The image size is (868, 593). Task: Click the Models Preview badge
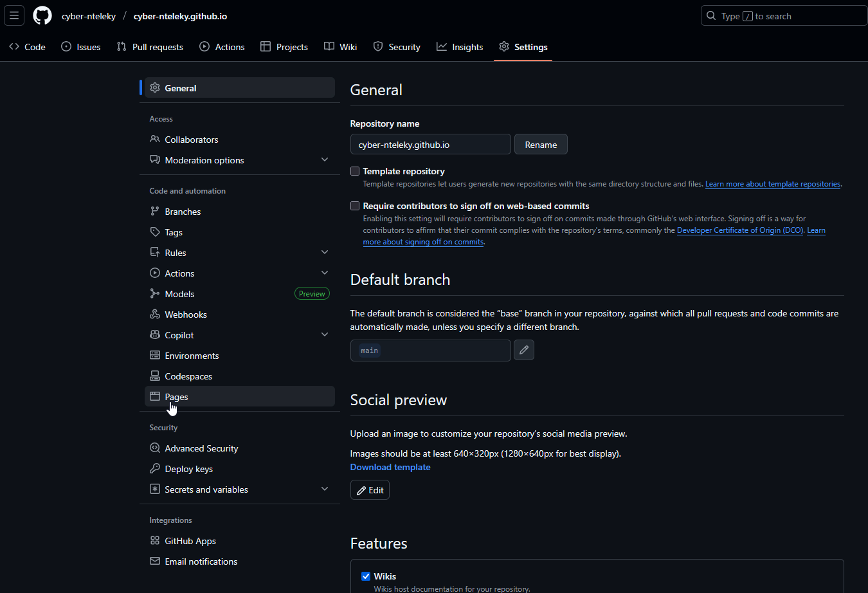click(x=312, y=293)
